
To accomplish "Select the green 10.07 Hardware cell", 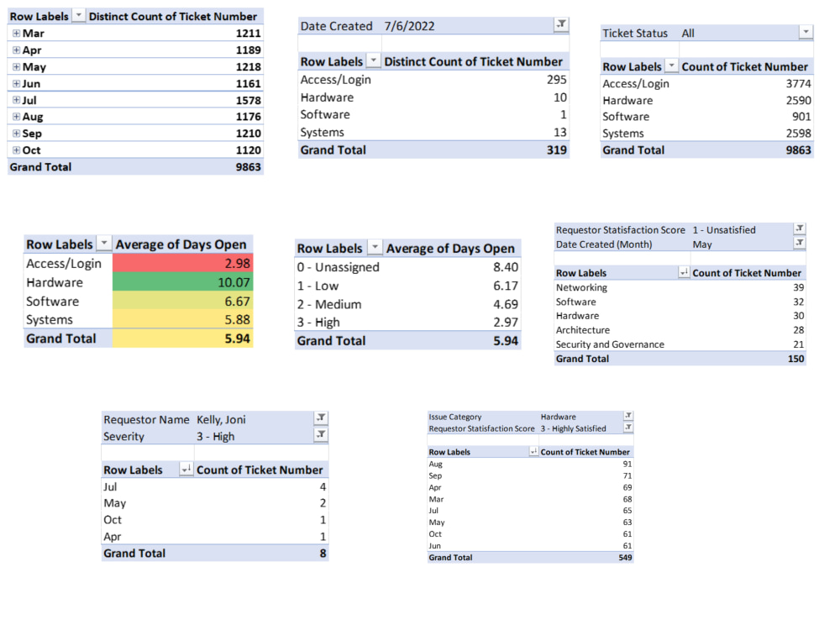I will [182, 282].
